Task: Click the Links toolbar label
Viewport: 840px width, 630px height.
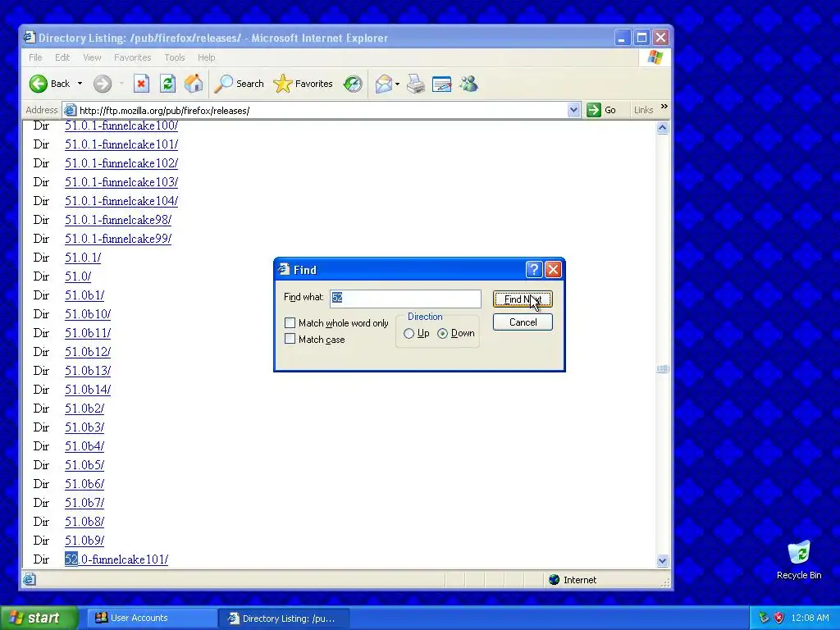Action: (643, 110)
